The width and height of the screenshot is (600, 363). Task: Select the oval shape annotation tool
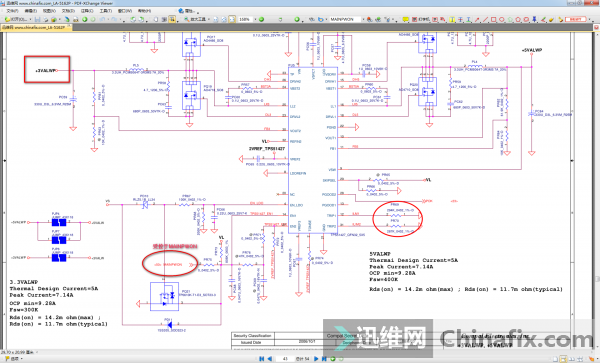click(x=502, y=19)
